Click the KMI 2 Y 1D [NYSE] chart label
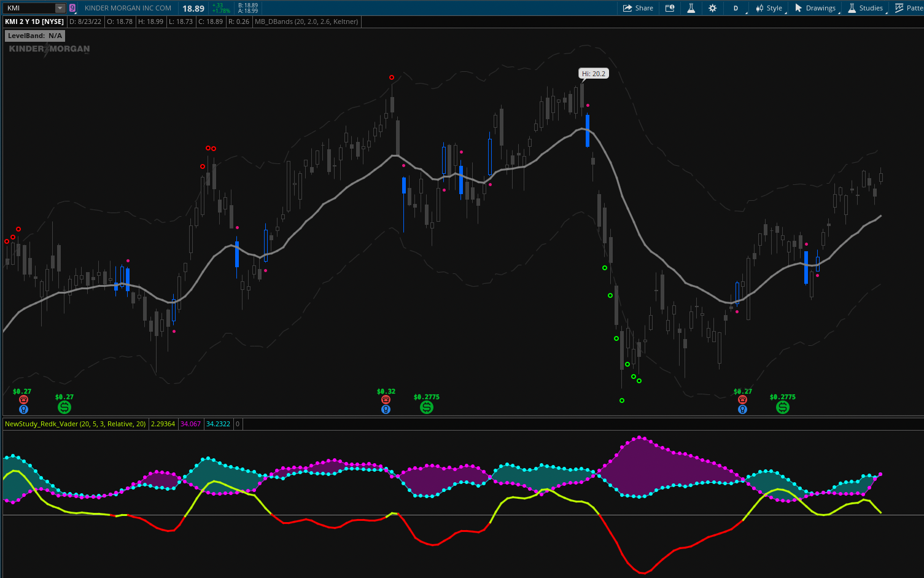Screen dimensions: 924x578 [x=34, y=21]
